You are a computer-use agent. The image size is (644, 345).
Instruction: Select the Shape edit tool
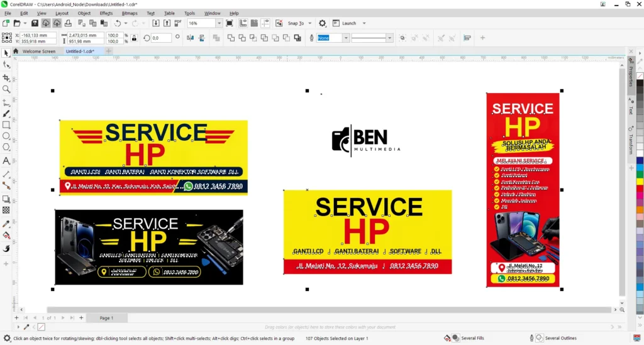[6, 65]
